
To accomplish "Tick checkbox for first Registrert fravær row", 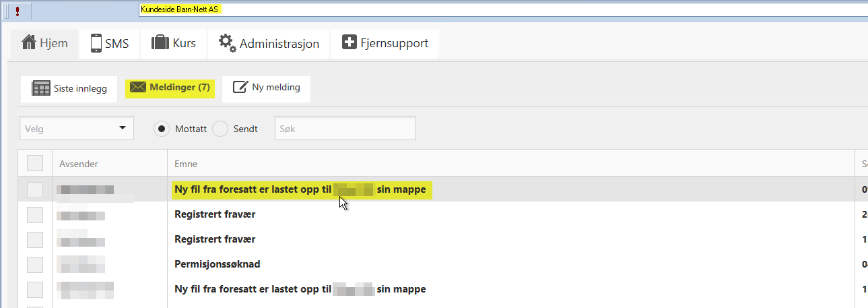I will click(x=35, y=215).
